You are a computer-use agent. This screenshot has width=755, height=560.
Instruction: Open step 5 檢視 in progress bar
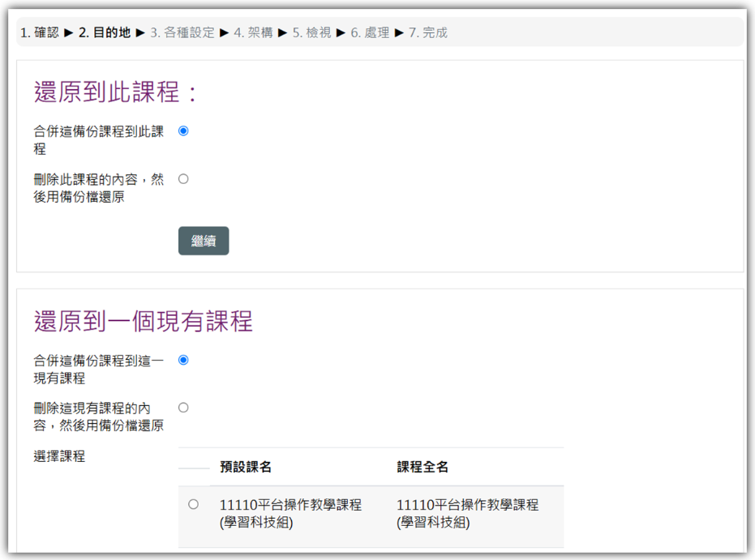pyautogui.click(x=312, y=32)
